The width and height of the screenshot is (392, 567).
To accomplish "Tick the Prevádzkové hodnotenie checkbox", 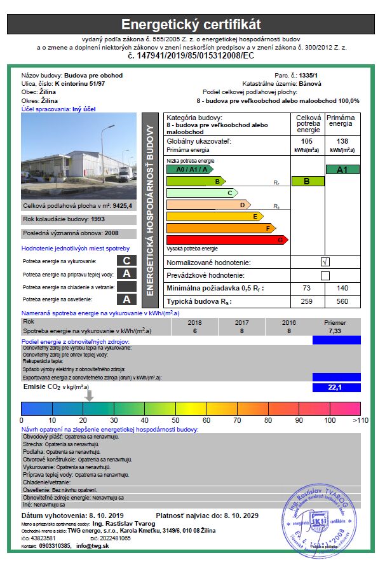I will click(x=325, y=275).
